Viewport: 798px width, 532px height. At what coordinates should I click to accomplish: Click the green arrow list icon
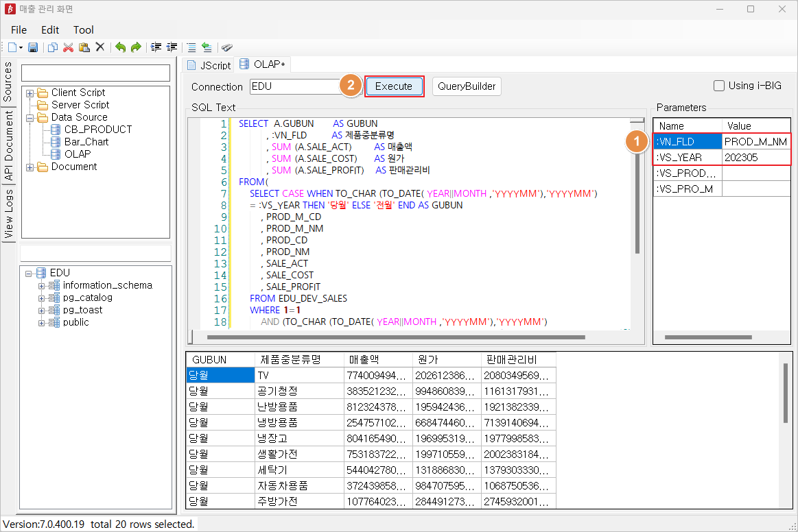click(x=207, y=47)
